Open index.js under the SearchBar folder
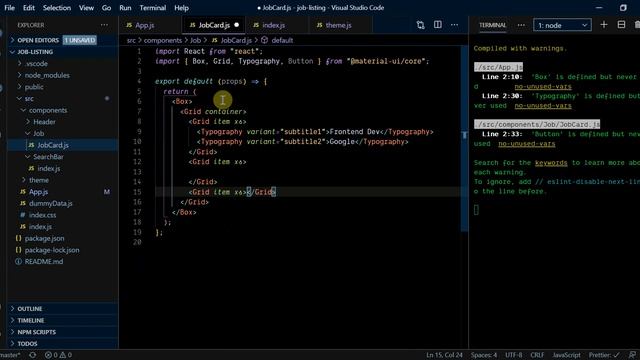This screenshot has width=640, height=360. [49, 168]
